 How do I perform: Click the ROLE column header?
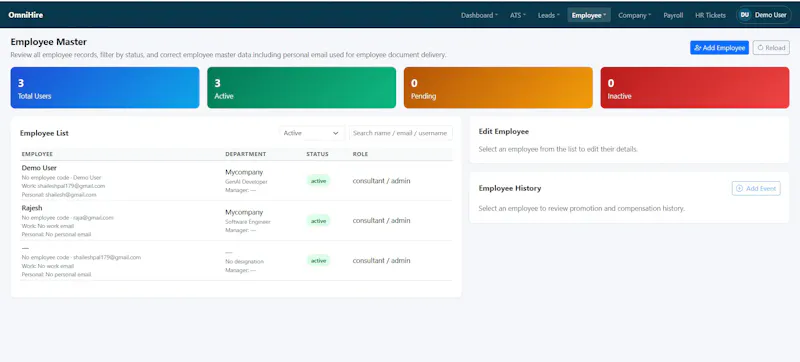[360, 154]
